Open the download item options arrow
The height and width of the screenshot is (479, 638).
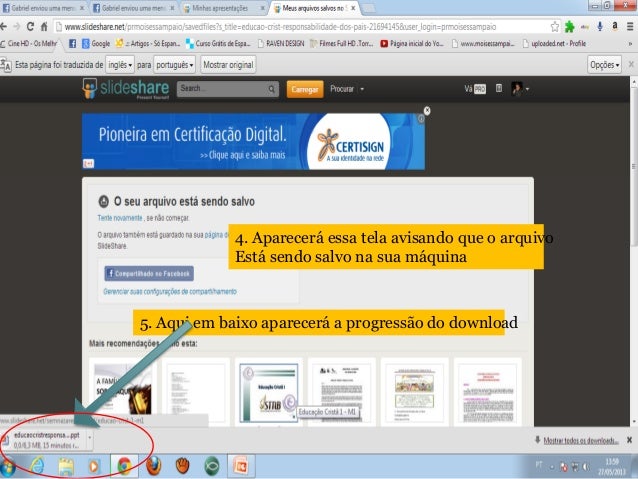[x=90, y=439]
